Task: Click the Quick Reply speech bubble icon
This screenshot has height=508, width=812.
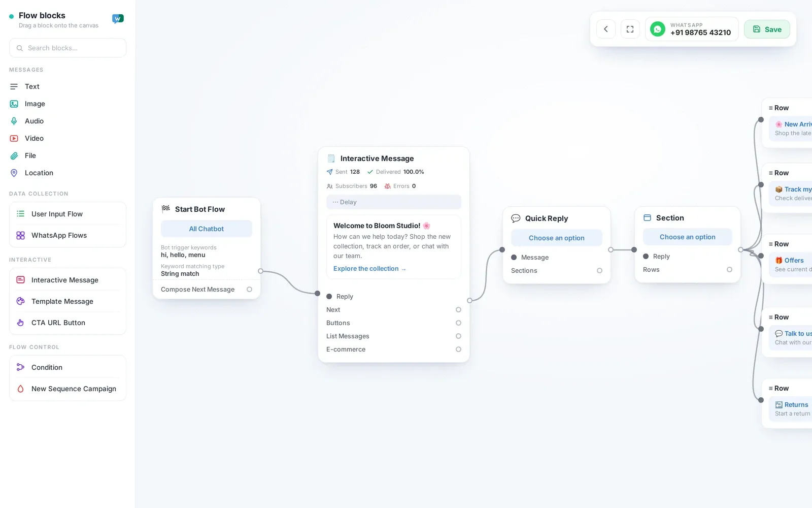Action: (516, 218)
